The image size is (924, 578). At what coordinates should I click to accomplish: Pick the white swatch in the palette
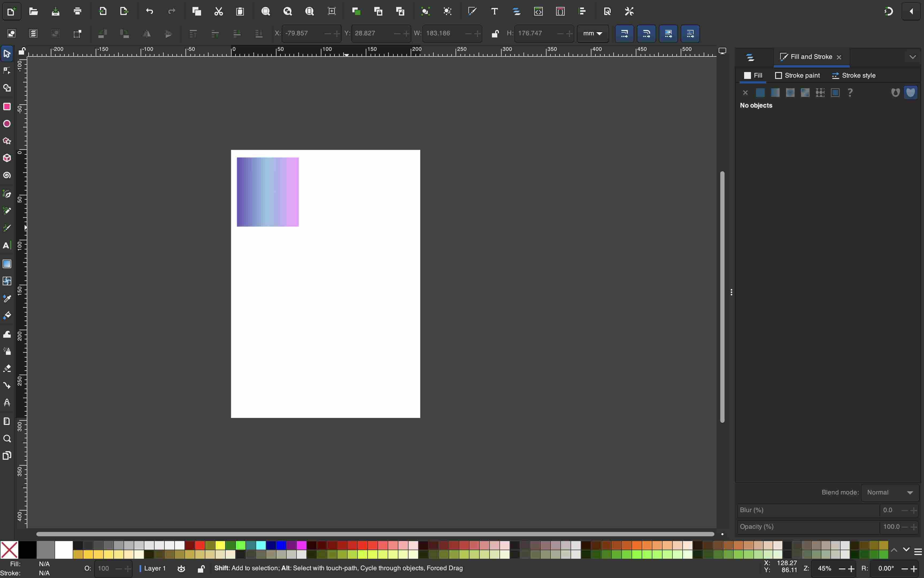click(x=64, y=550)
